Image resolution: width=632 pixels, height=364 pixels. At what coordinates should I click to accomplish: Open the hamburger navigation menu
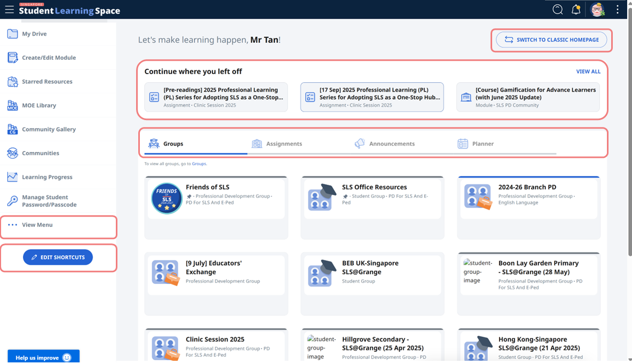pos(9,10)
